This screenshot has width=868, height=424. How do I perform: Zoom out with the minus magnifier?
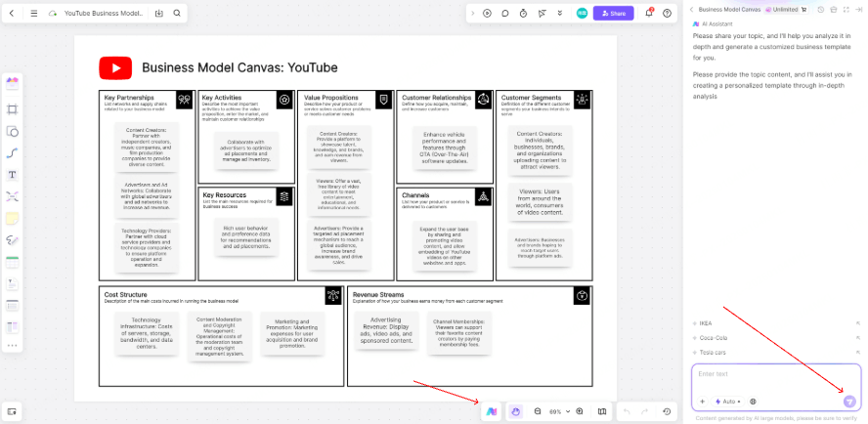[x=538, y=411]
